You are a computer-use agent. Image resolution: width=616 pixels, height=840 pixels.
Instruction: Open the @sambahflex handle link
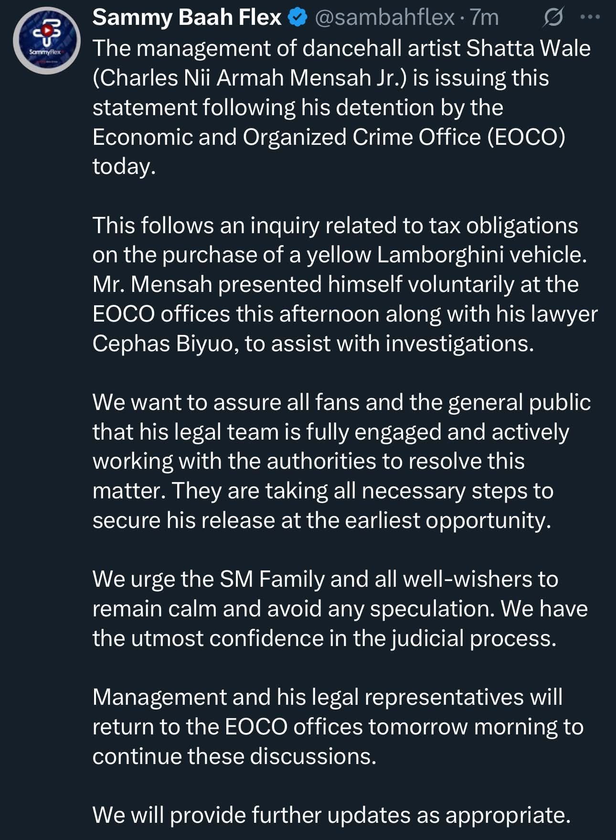(385, 18)
